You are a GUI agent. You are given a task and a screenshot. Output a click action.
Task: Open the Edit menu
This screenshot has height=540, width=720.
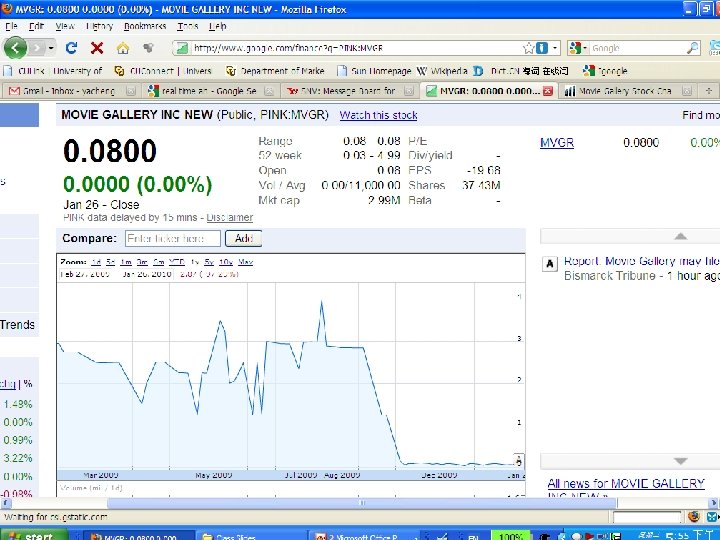pyautogui.click(x=36, y=26)
